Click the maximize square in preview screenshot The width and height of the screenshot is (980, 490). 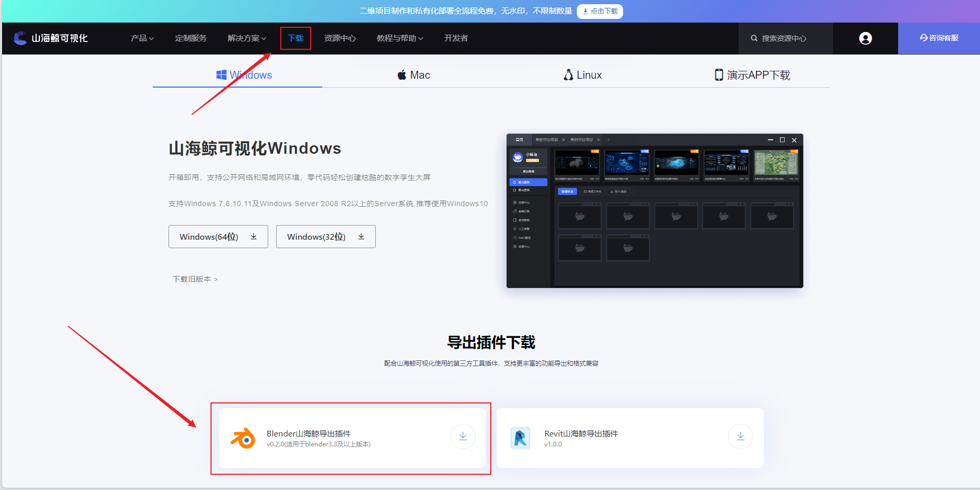pos(782,140)
